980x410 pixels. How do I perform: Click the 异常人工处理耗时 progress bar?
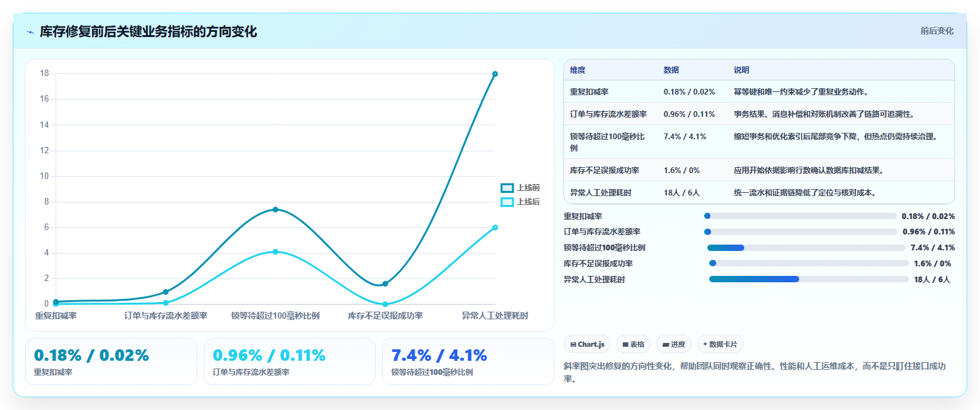809,279
